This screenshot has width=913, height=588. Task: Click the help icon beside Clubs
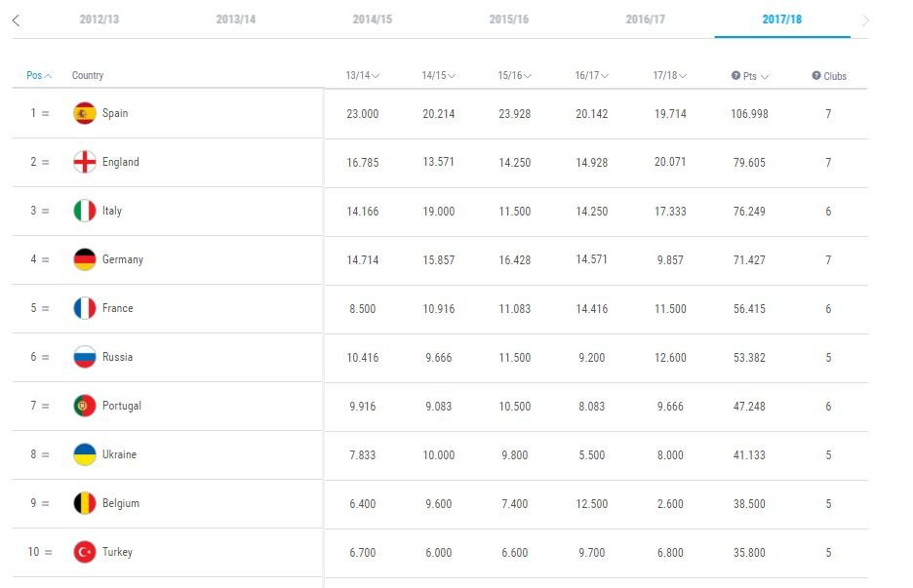click(816, 76)
